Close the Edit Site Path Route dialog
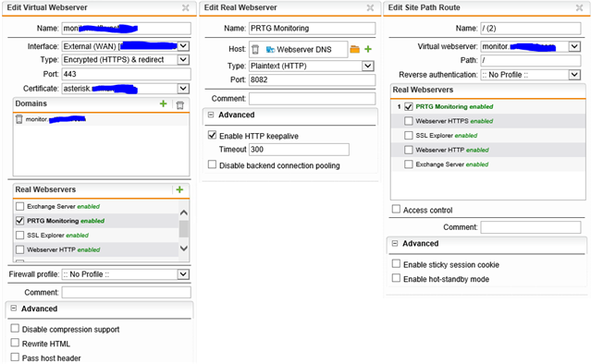The image size is (591, 364). 579,8
